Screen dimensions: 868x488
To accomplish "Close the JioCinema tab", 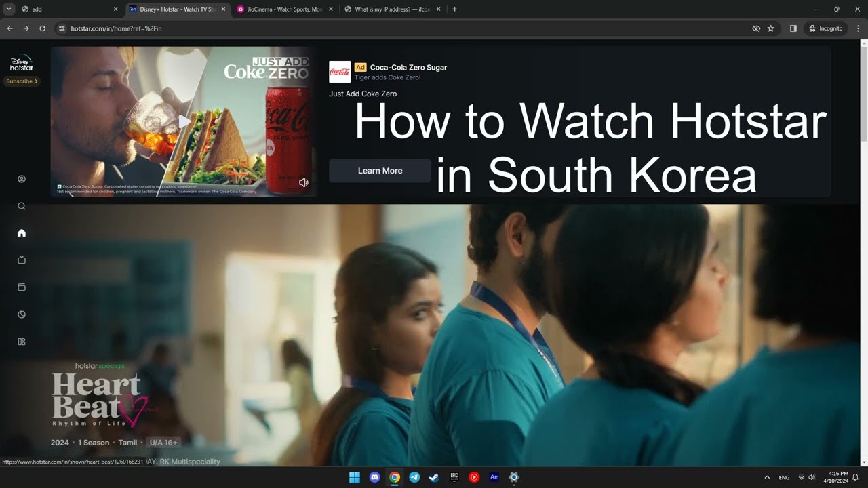I will [x=330, y=9].
